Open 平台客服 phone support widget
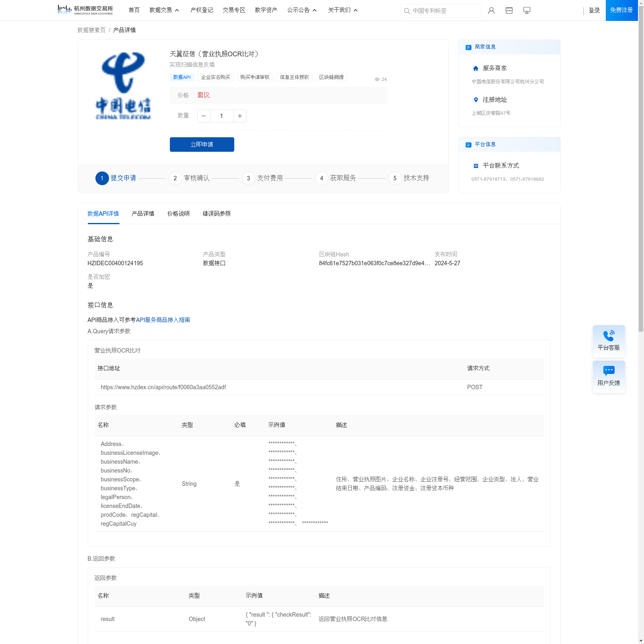Viewport: 644px width, 644px height. pos(609,341)
